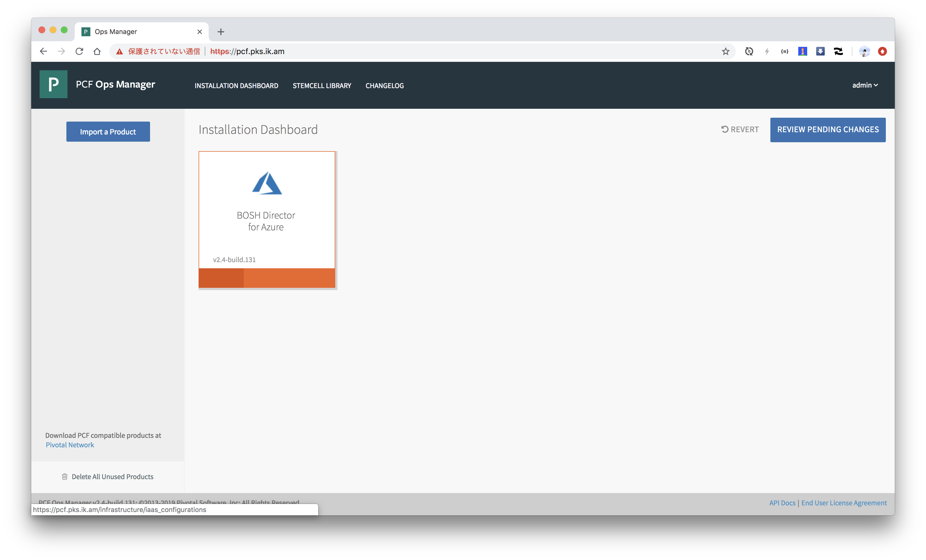Click the Azure logo on the BOSH Director tile
This screenshot has width=926, height=560.
pyautogui.click(x=267, y=184)
